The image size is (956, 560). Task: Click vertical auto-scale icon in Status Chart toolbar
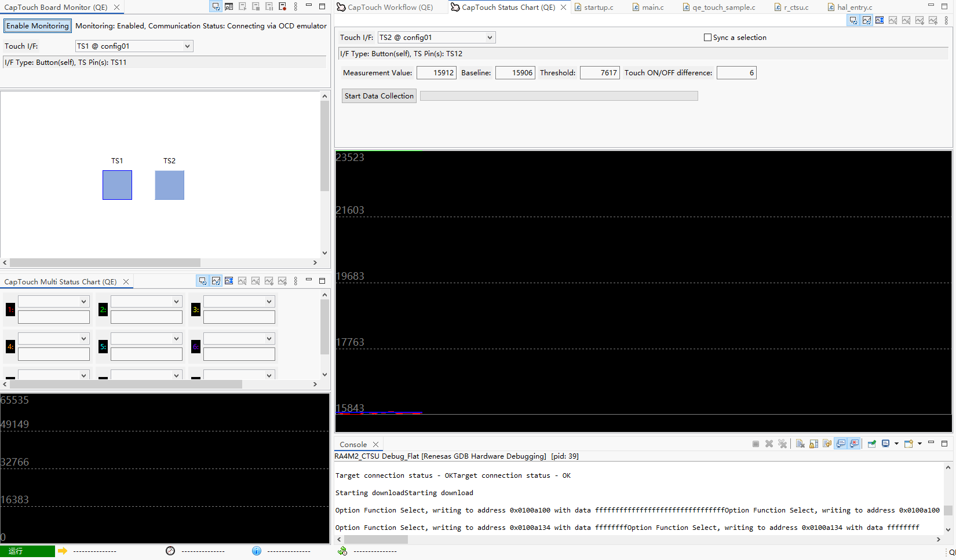pyautogui.click(x=880, y=20)
